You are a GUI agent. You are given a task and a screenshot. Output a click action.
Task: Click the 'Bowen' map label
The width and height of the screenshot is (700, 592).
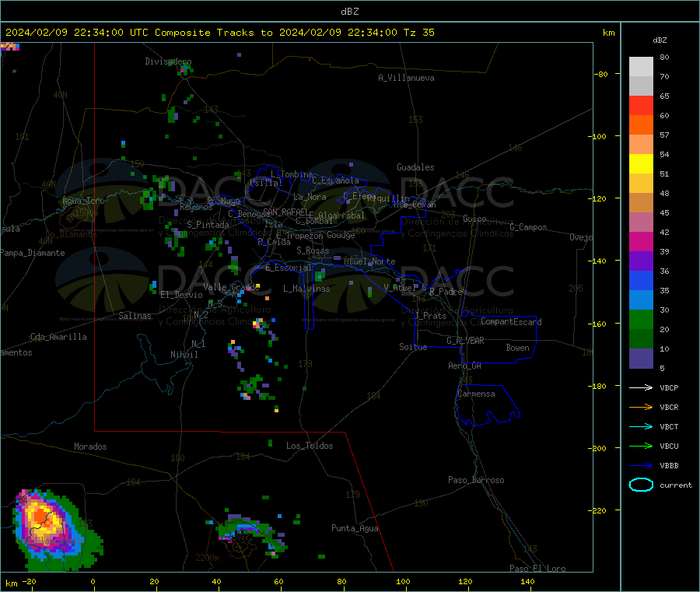[x=517, y=348]
